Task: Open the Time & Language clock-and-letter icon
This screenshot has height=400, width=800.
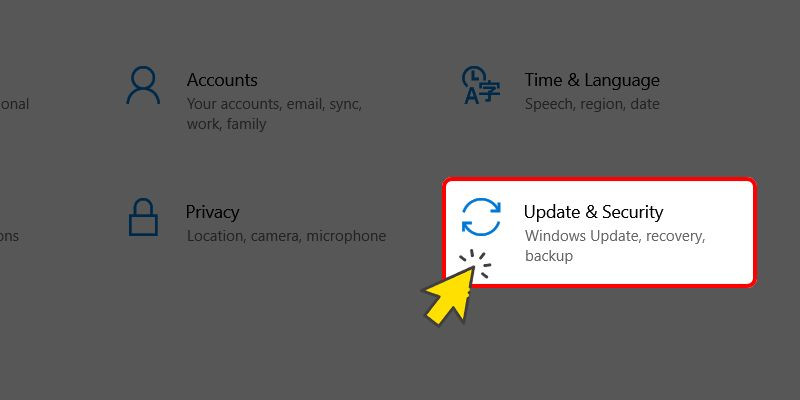Action: click(x=481, y=85)
